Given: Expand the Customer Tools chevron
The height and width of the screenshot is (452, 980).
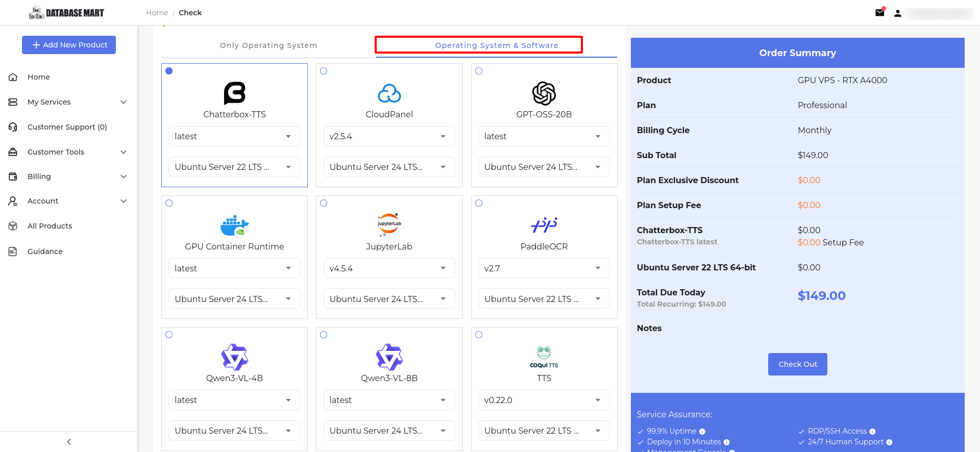Looking at the screenshot, I should pyautogui.click(x=124, y=152).
